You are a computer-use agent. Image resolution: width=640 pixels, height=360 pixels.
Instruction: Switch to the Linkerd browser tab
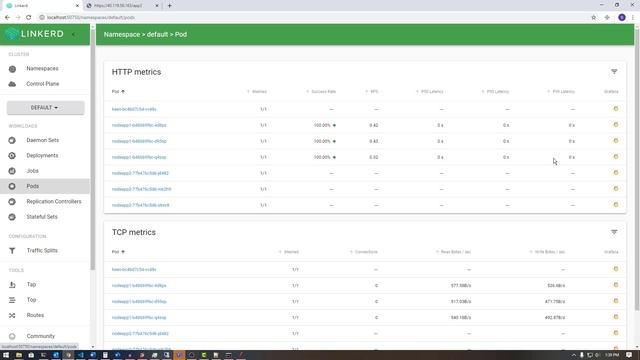click(x=41, y=6)
